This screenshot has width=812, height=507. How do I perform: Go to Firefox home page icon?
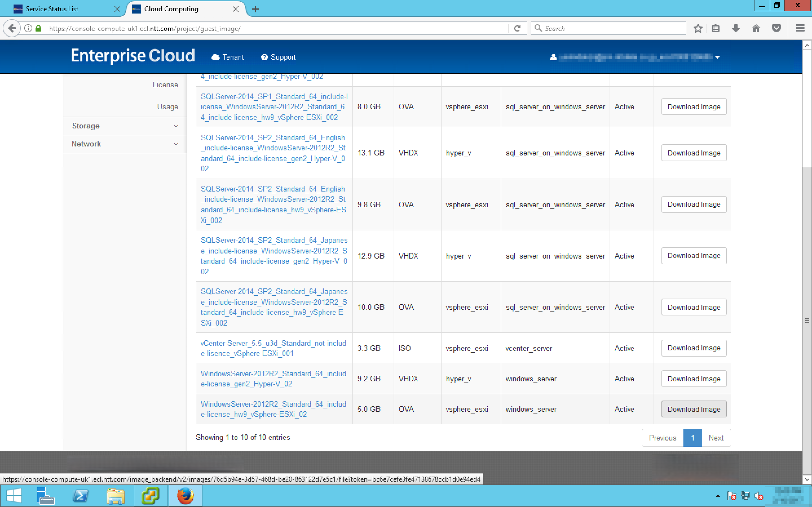coord(756,28)
